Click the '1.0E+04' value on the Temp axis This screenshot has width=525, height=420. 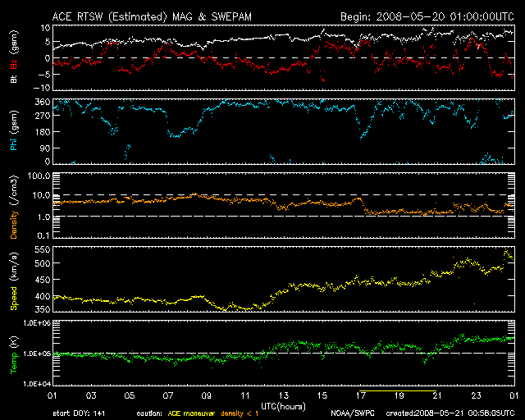click(x=37, y=383)
